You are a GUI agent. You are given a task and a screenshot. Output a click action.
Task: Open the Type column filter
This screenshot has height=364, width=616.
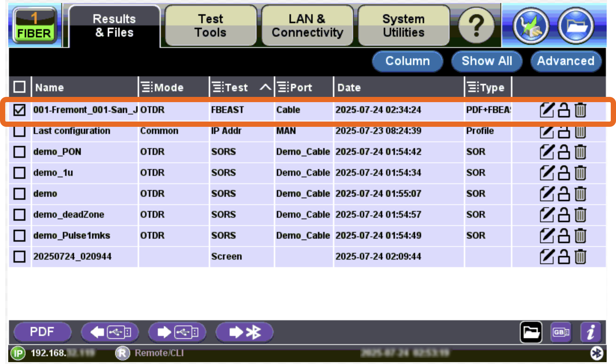[x=473, y=88]
